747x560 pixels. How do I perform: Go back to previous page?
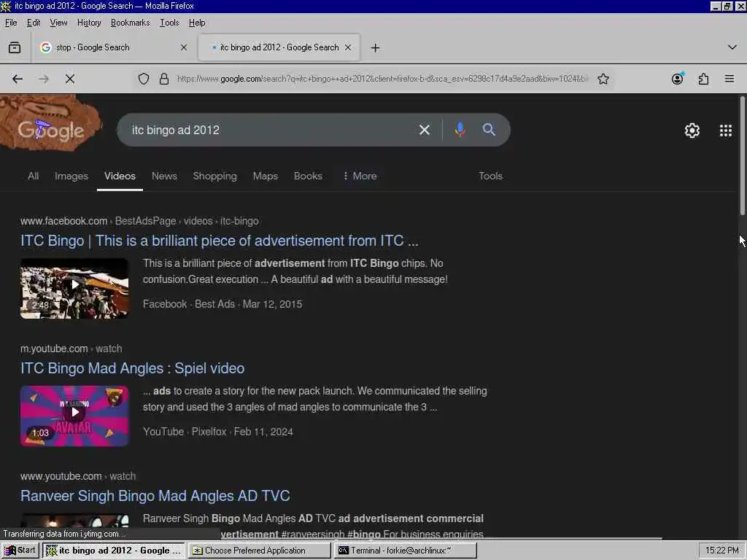pyautogui.click(x=18, y=79)
